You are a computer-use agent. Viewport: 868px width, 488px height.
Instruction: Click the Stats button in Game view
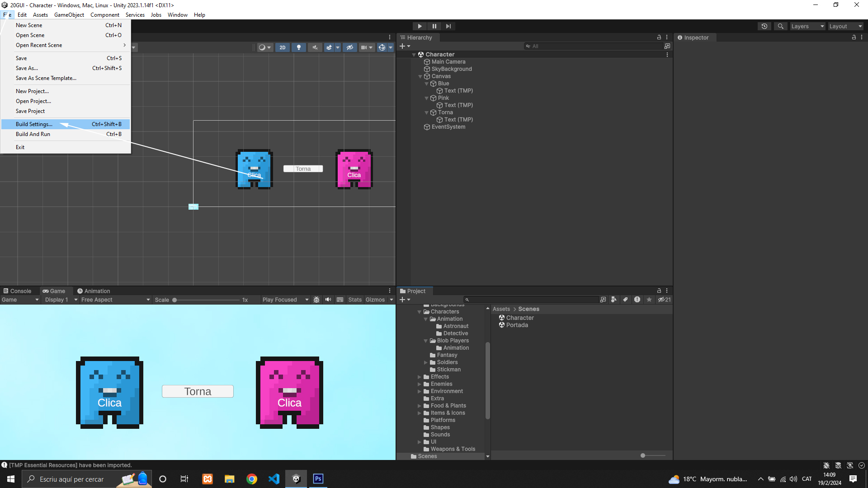click(355, 300)
